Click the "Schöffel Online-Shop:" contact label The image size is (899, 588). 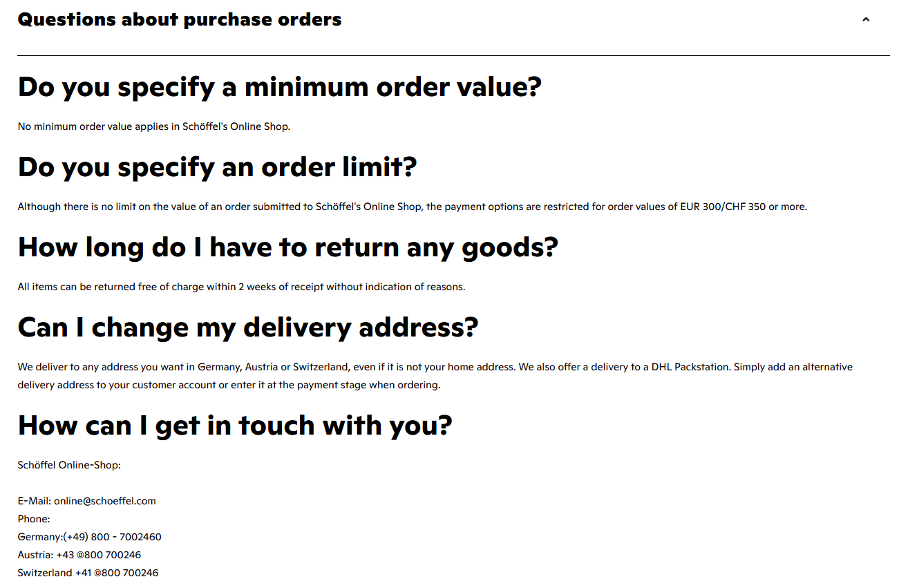pos(69,465)
